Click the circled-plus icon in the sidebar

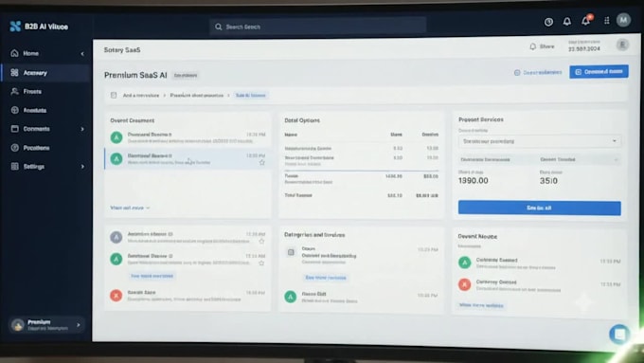[15, 110]
